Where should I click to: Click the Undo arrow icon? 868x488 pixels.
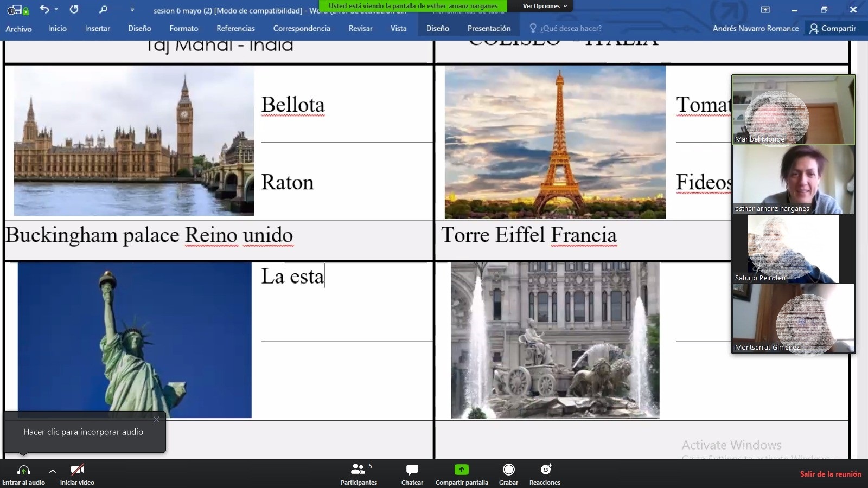point(44,9)
